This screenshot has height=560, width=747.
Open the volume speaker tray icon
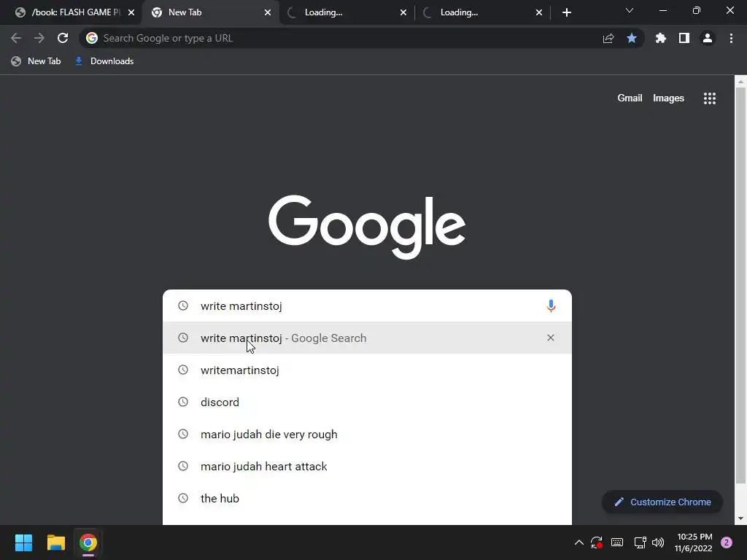658,542
